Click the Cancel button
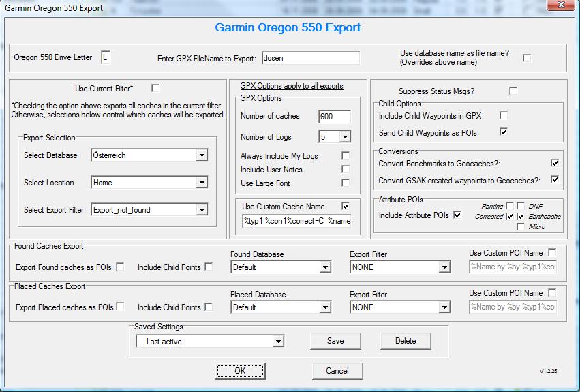This screenshot has width=580, height=392. click(x=337, y=371)
